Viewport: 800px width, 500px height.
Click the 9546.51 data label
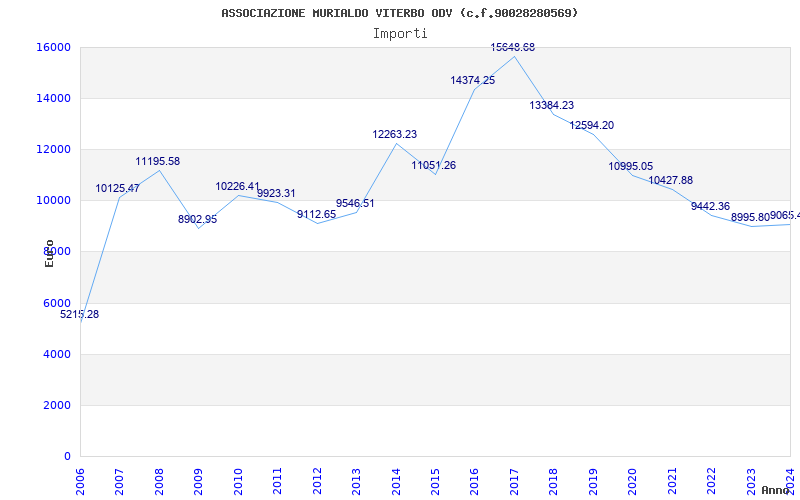pyautogui.click(x=355, y=203)
